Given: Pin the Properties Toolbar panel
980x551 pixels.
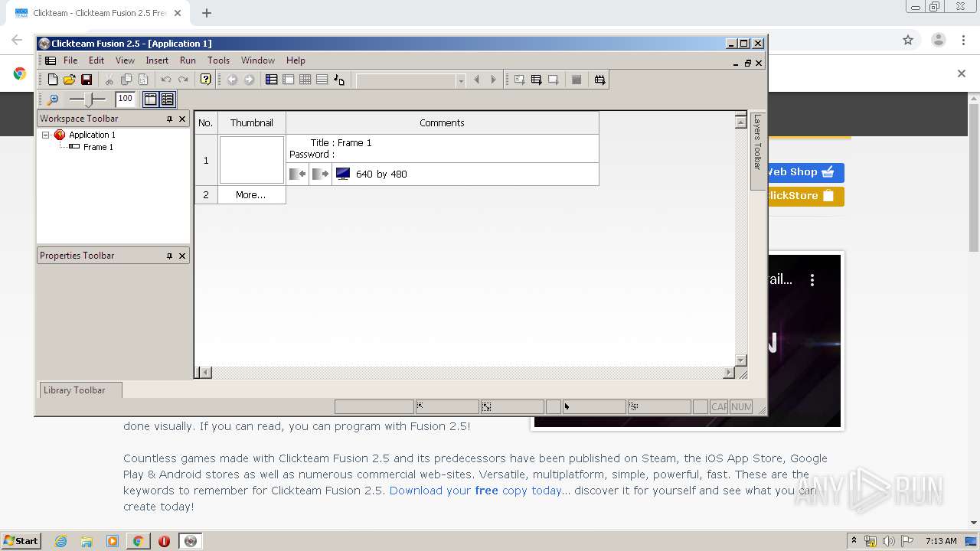Looking at the screenshot, I should tap(169, 256).
